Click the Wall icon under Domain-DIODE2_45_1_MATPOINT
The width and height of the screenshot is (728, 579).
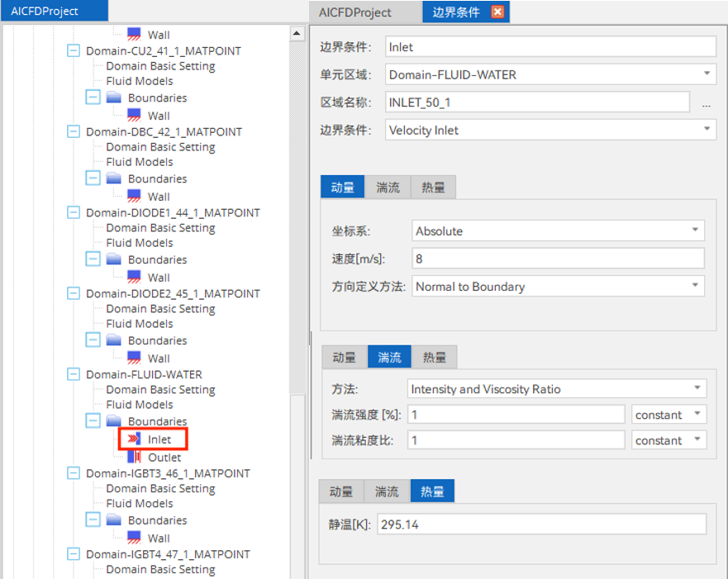[x=134, y=358]
